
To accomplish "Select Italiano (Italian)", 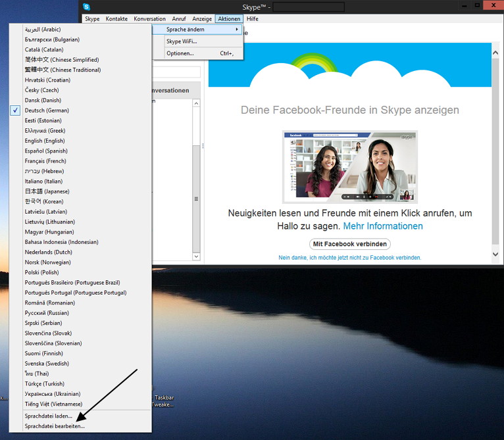I will [x=80, y=182].
